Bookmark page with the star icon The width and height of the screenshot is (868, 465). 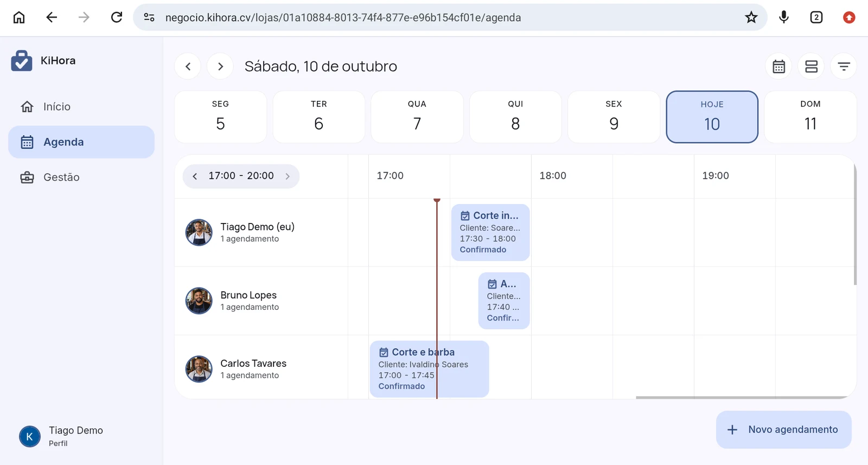point(751,17)
